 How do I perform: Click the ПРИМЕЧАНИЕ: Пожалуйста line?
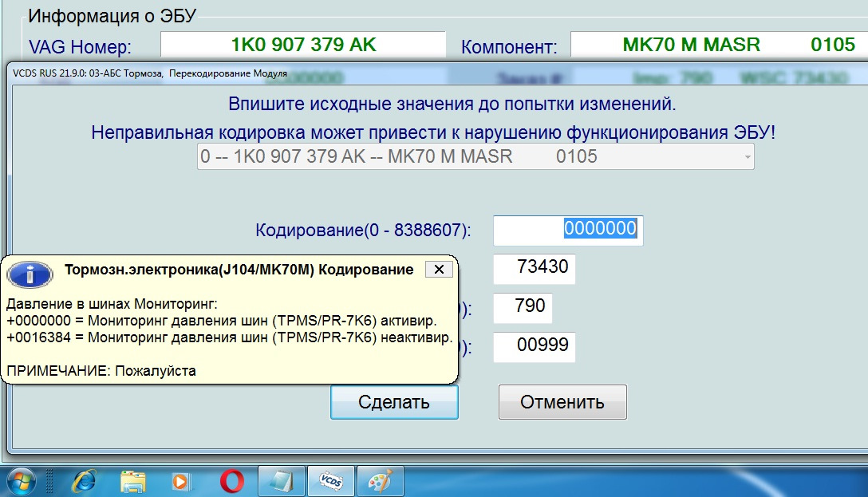(x=101, y=371)
